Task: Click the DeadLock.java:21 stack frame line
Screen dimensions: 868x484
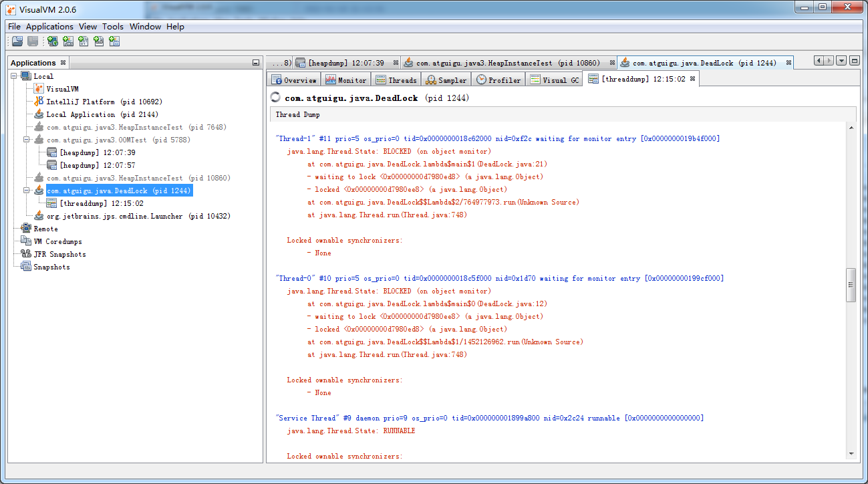Action: click(427, 164)
